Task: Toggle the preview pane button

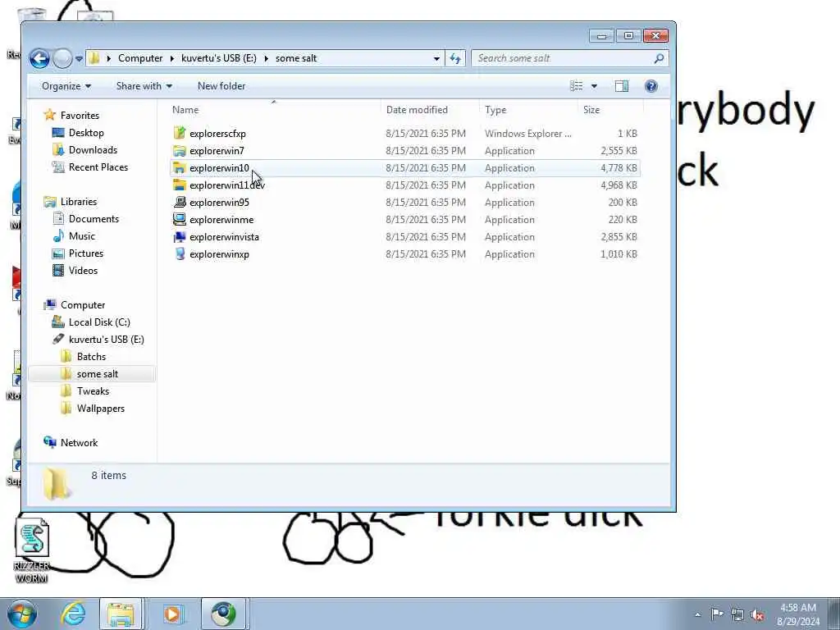Action: (x=622, y=86)
